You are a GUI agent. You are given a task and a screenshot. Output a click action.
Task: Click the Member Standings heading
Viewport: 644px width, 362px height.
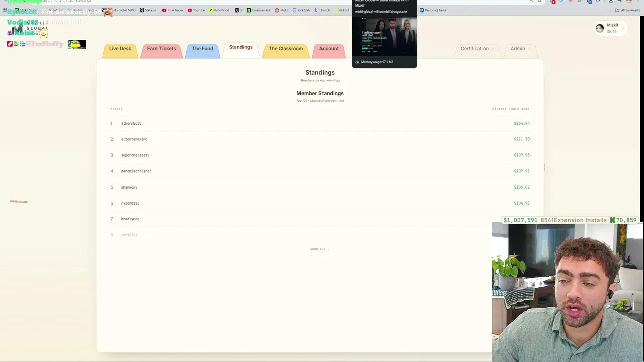pyautogui.click(x=320, y=93)
